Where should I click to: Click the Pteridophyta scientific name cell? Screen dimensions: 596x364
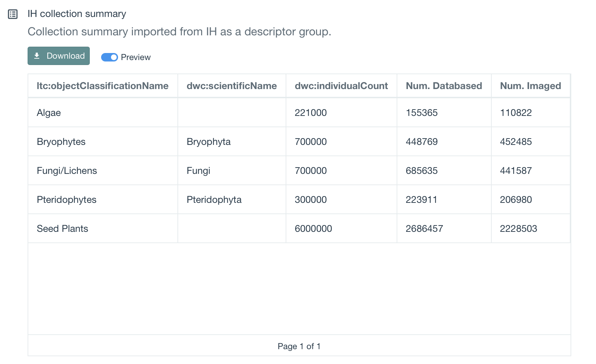[214, 200]
